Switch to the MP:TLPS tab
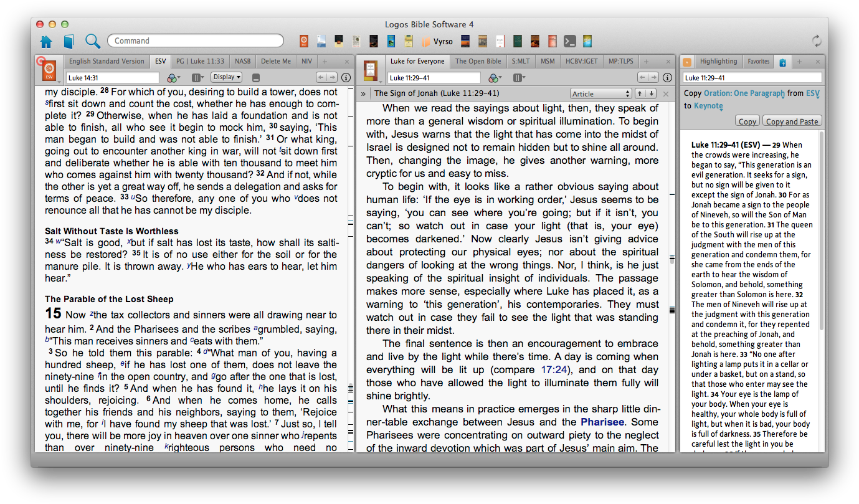 621,61
